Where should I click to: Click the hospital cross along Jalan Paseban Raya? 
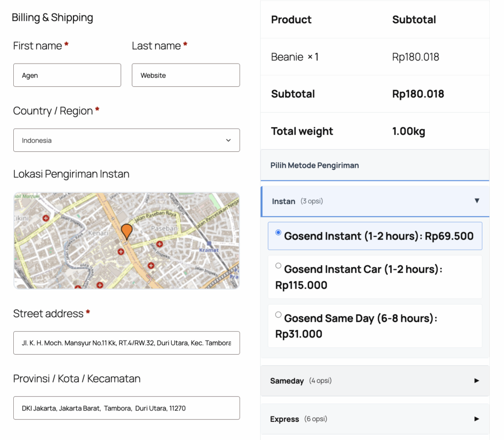coord(160,243)
